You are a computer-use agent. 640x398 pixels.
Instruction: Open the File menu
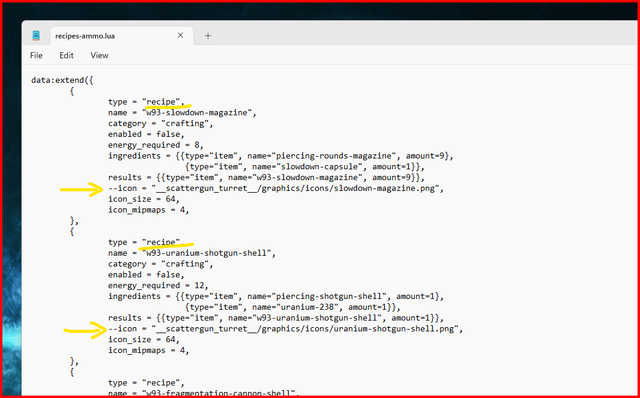pos(36,55)
